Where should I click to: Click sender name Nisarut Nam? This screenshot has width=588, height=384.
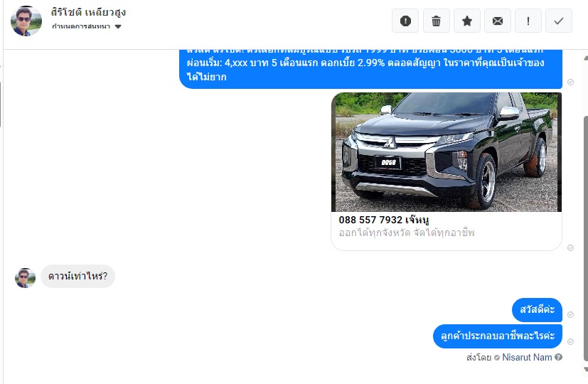point(527,358)
